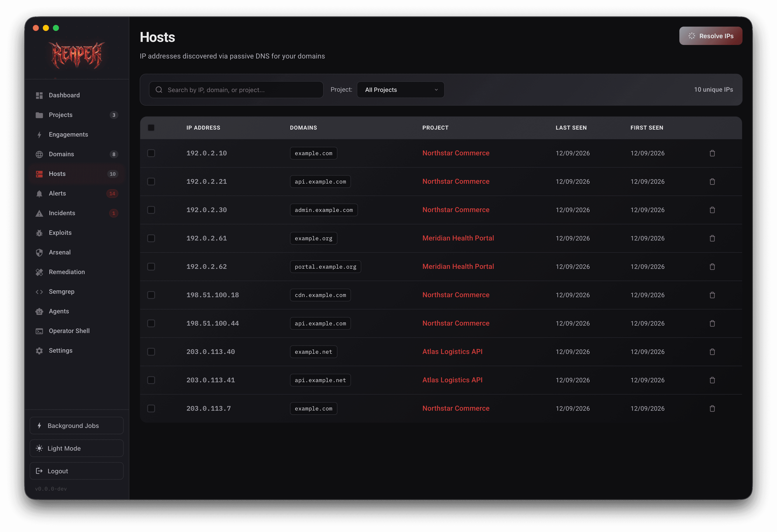Click the Logout button
This screenshot has height=532, width=777.
77,471
